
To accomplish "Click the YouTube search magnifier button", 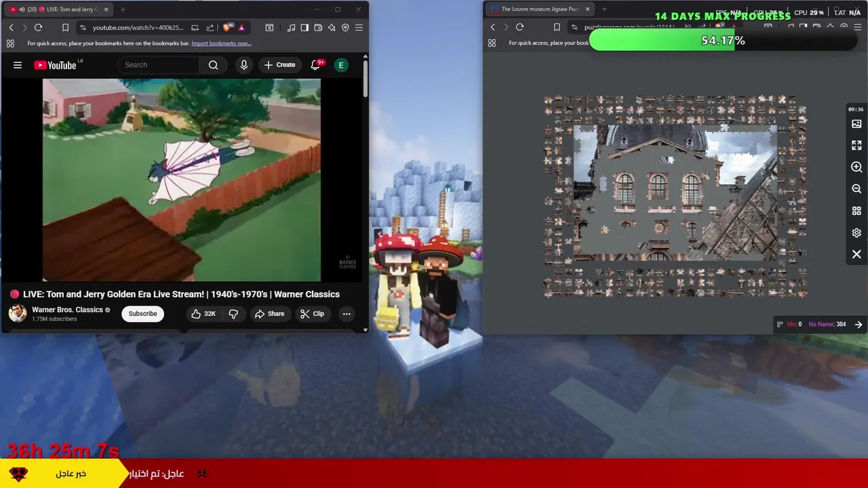I will pos(213,65).
